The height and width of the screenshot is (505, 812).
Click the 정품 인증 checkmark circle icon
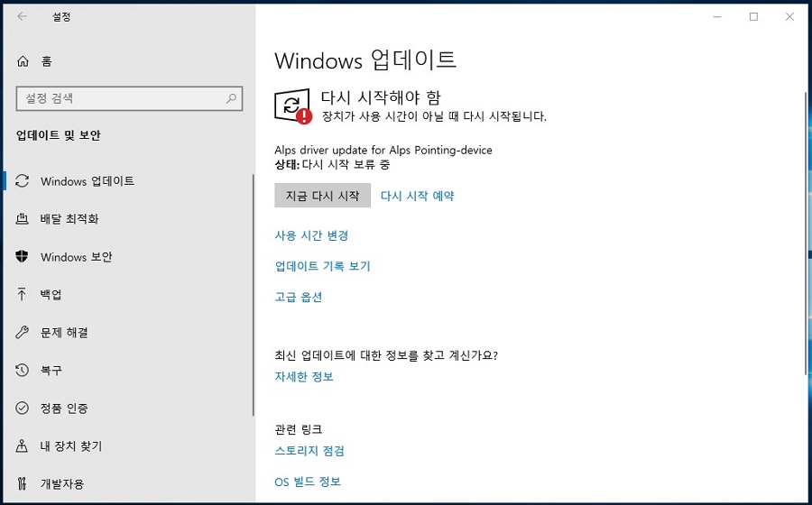click(x=22, y=408)
